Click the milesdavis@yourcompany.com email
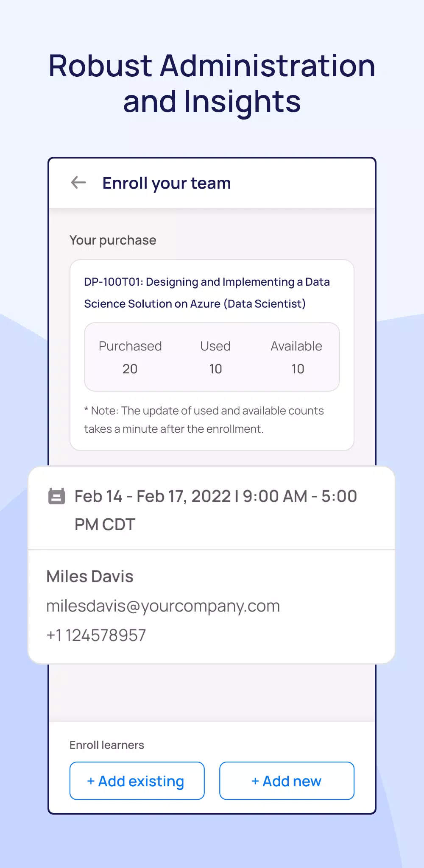 (x=163, y=606)
